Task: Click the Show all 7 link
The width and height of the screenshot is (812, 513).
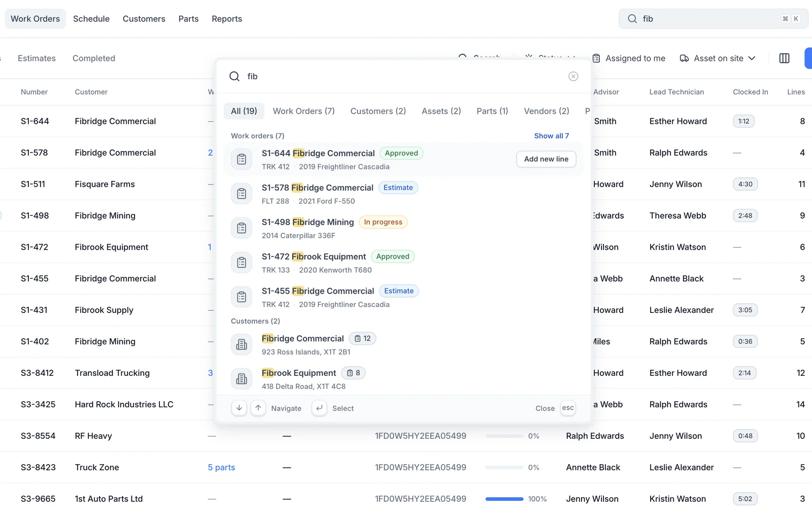Action: [551, 136]
